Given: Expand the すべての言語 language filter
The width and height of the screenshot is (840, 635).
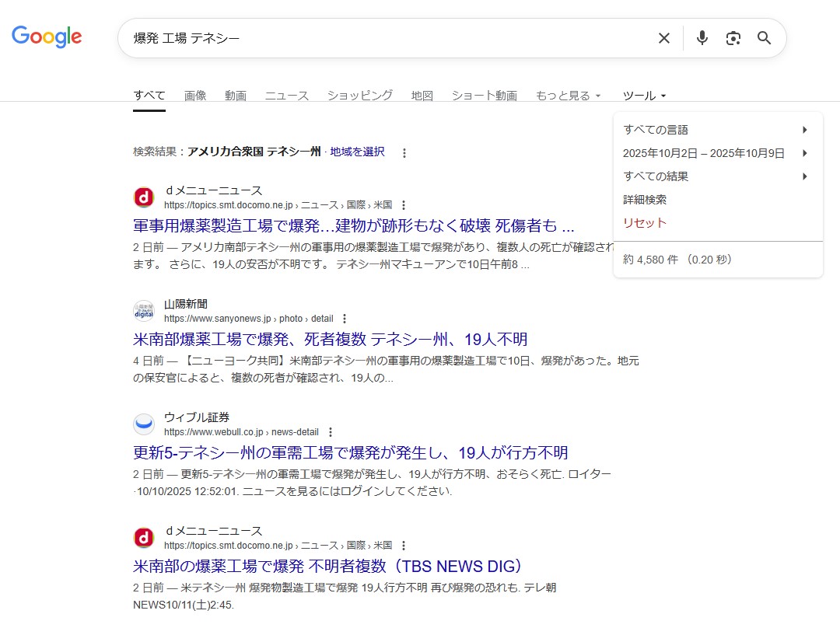Looking at the screenshot, I should click(x=716, y=130).
